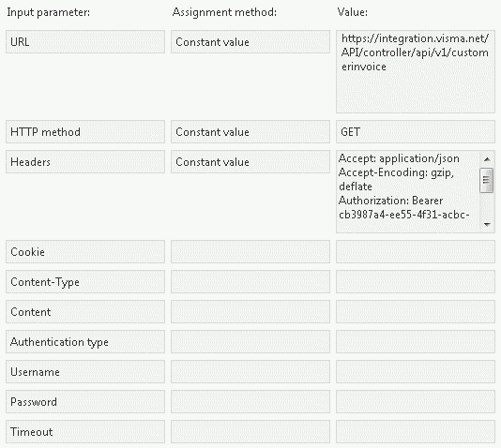Click the Headers value scrollbar thumb
501x448 pixels.
pos(487,180)
